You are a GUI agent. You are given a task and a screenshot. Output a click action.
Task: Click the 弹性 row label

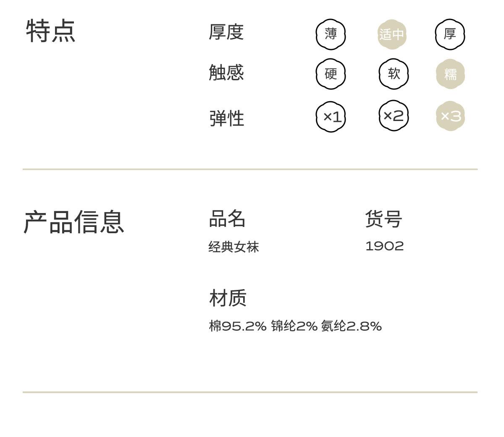(x=227, y=118)
